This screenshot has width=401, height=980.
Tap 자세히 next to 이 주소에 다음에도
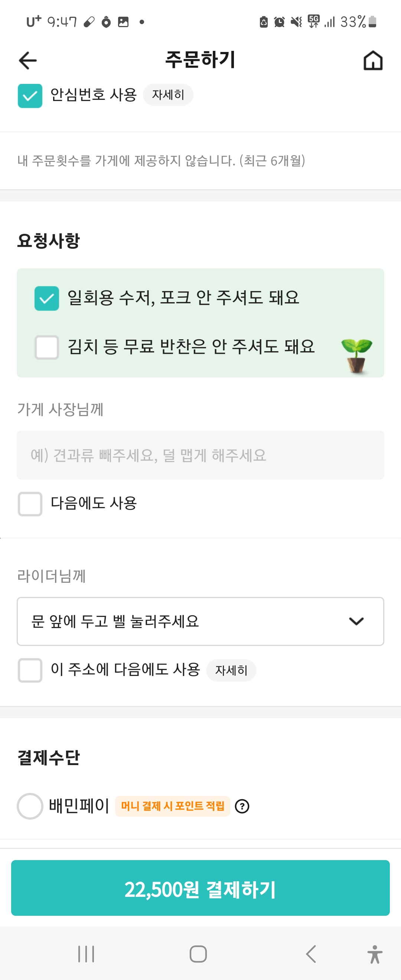tap(231, 670)
